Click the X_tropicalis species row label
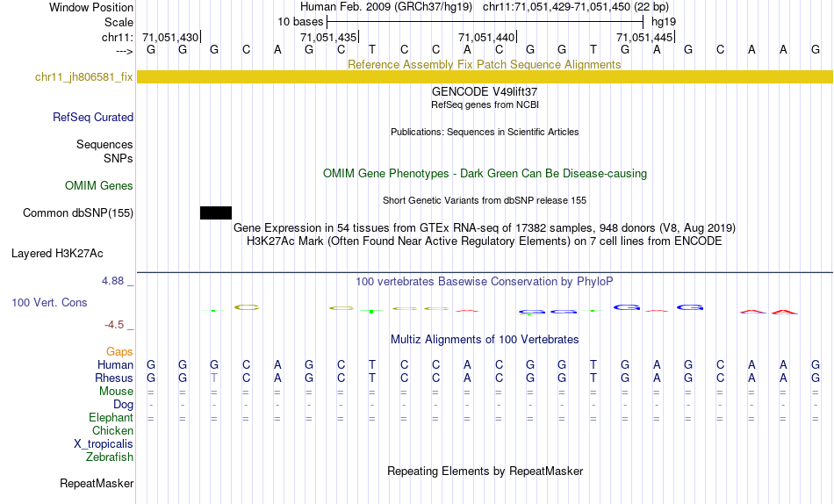 (x=104, y=444)
